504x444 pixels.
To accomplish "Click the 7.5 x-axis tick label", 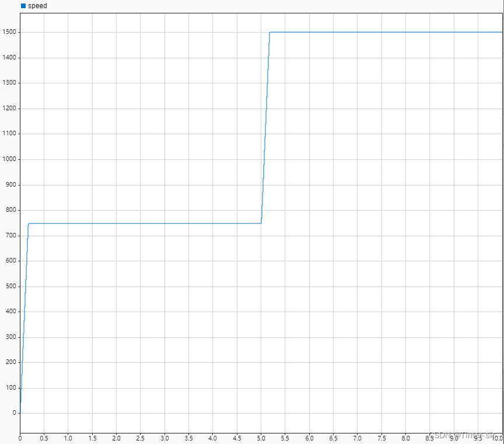I will point(381,438).
